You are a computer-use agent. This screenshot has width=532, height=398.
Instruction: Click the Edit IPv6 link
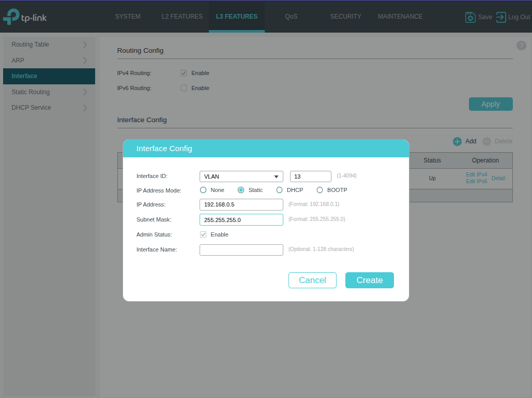point(476,181)
